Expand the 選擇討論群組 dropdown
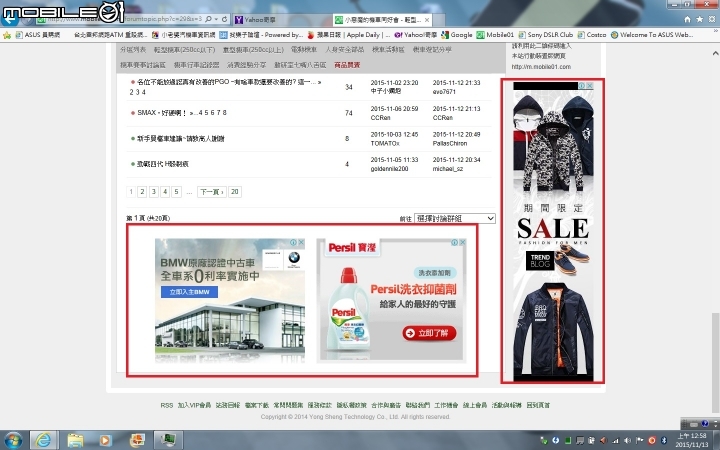Image resolution: width=720 pixels, height=450 pixels. tap(455, 219)
